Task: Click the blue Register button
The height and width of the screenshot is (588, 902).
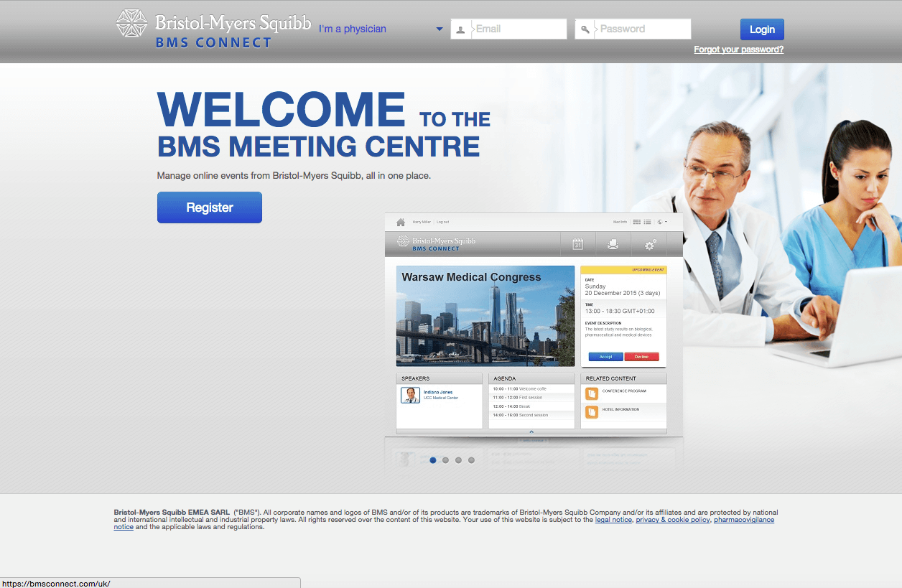Action: coord(210,207)
